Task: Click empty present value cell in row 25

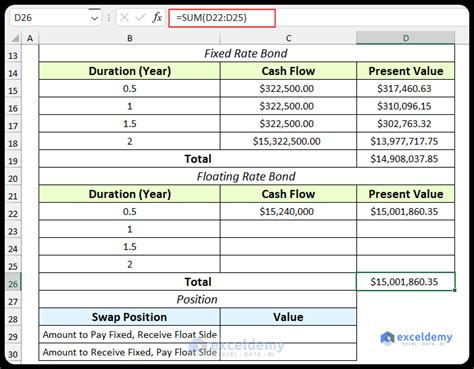Action: coord(406,264)
